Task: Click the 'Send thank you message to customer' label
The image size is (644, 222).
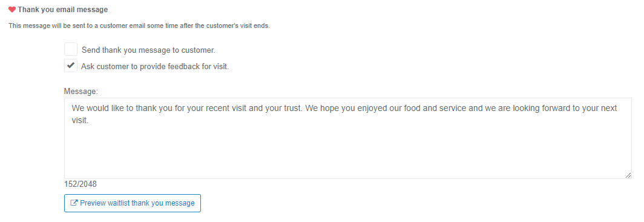Action: (x=148, y=50)
